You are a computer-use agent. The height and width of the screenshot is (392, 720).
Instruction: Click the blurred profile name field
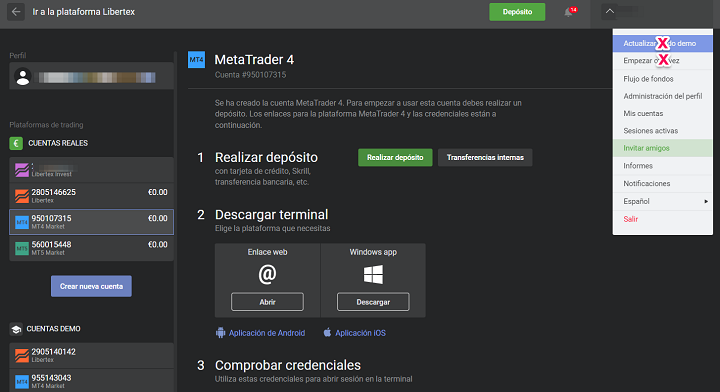[91, 77]
